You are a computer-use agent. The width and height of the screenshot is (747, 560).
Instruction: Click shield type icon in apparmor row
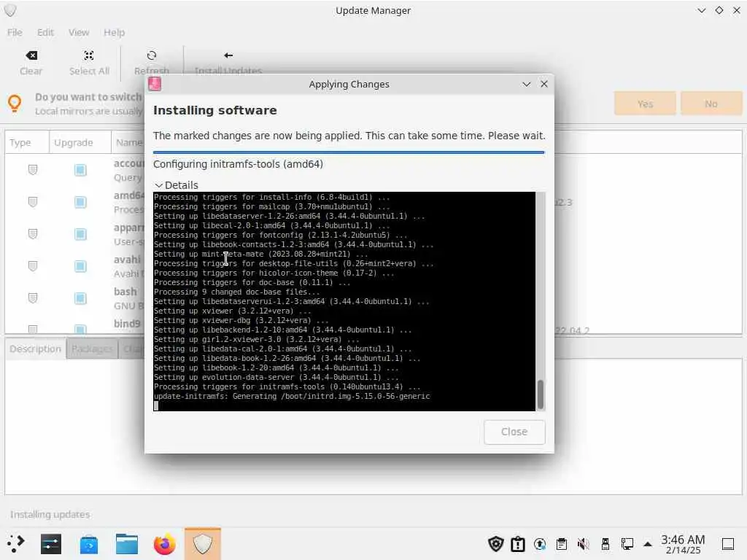32,234
